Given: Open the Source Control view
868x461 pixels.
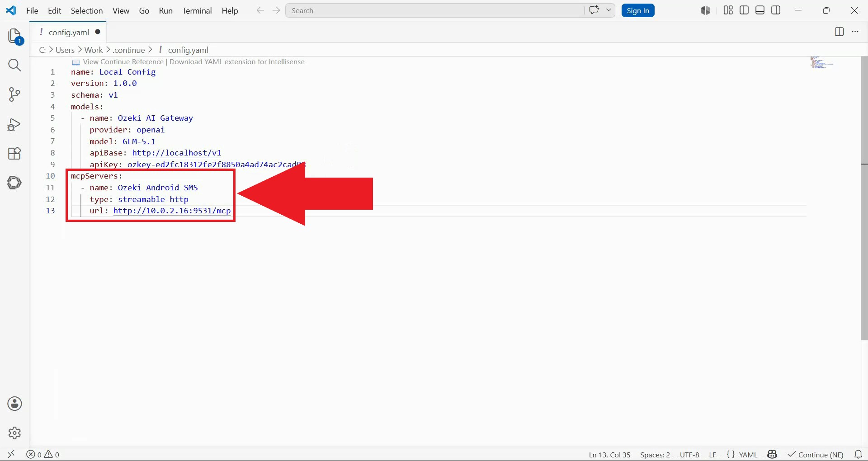Looking at the screenshot, I should point(14,94).
